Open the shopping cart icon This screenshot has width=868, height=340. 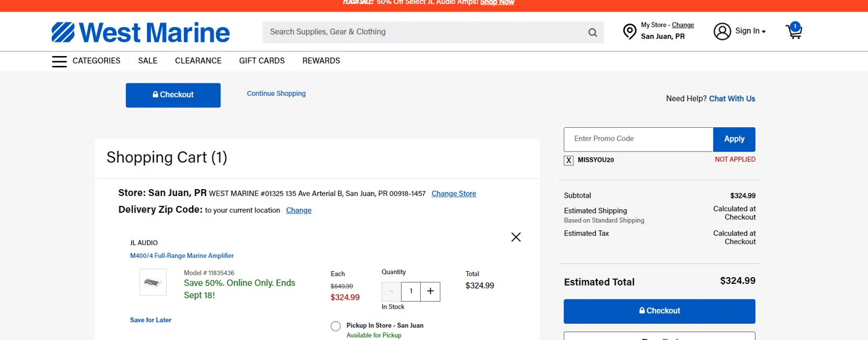794,31
